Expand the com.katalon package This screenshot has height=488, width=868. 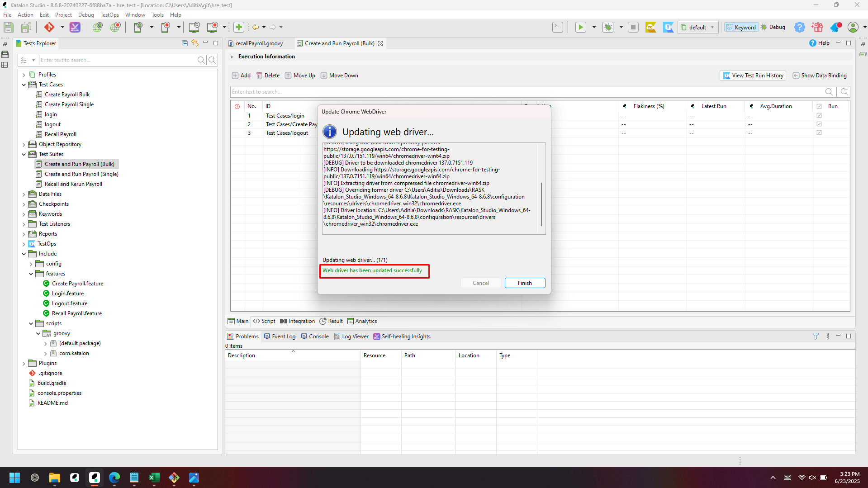pos(45,353)
